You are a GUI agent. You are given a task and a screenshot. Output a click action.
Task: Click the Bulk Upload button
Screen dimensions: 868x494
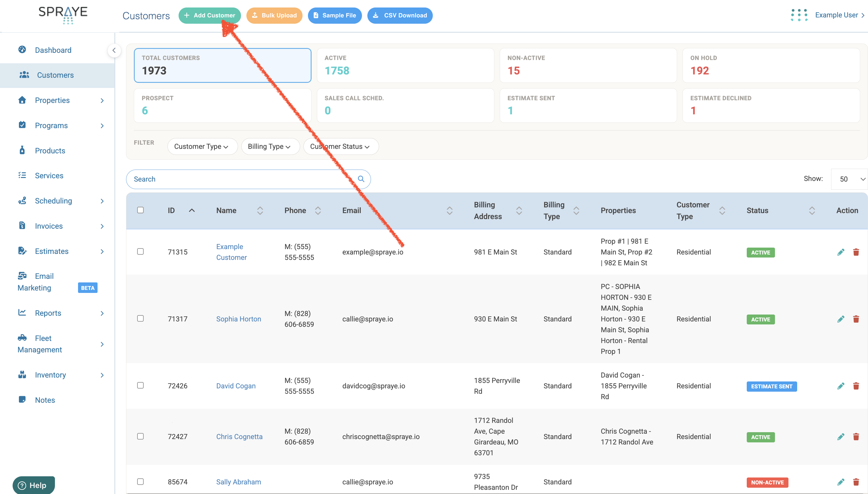point(274,15)
